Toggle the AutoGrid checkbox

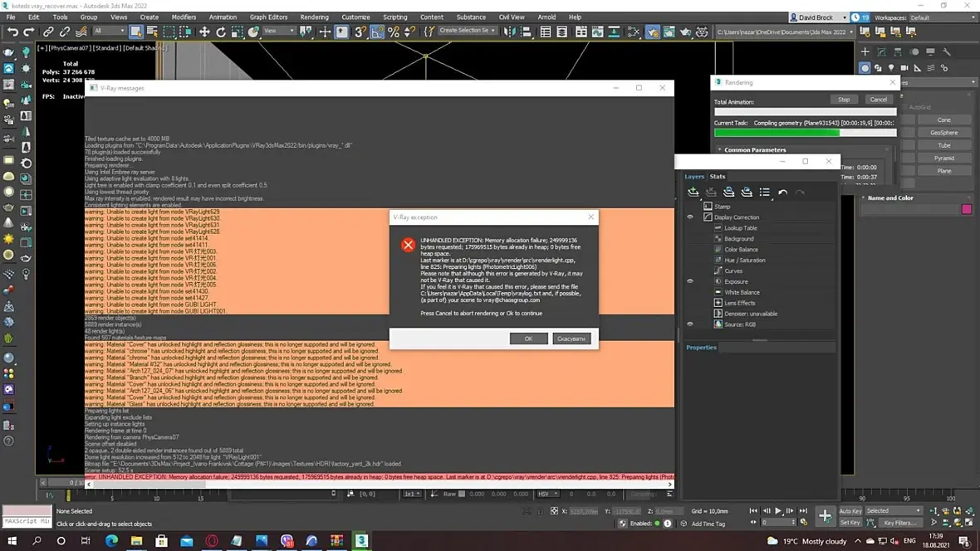tap(905, 107)
